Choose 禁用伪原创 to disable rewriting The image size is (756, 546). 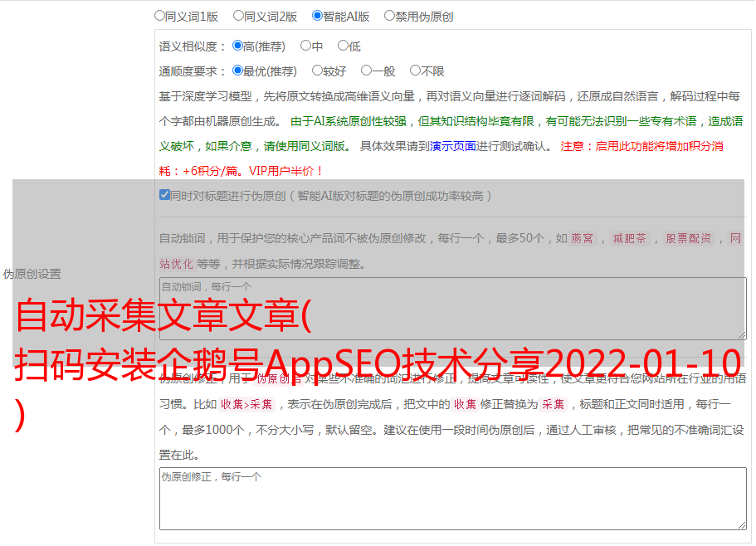coord(389,16)
